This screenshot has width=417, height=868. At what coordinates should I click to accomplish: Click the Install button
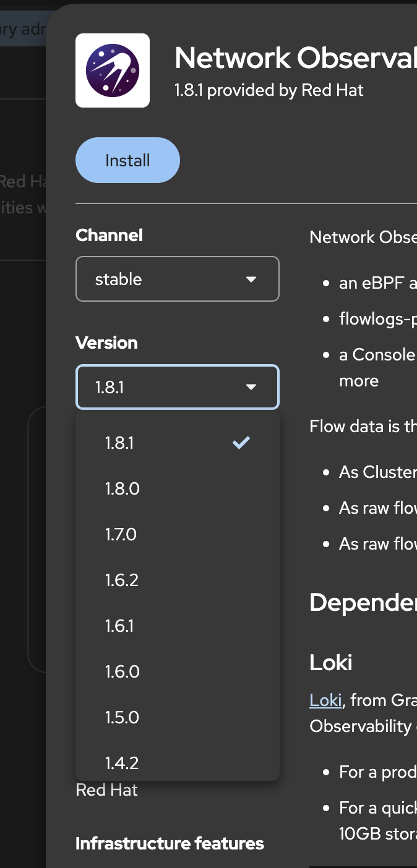(127, 161)
